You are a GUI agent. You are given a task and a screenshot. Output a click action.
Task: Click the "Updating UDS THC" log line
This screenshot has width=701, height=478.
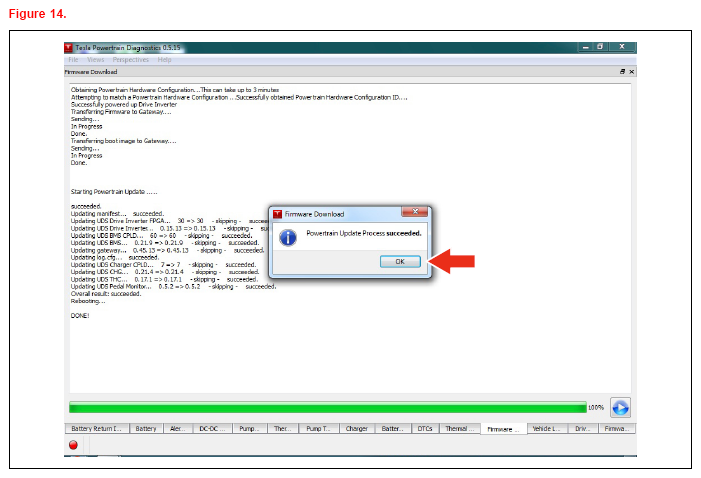click(x=165, y=279)
